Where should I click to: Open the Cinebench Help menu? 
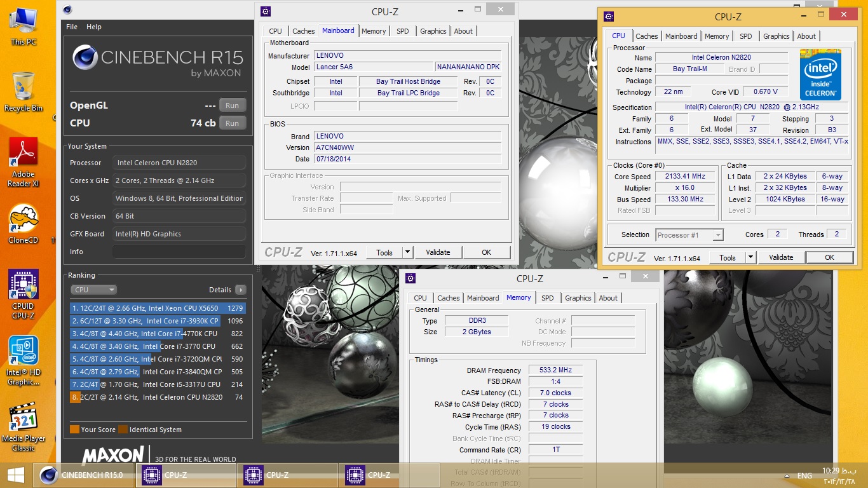click(x=94, y=27)
